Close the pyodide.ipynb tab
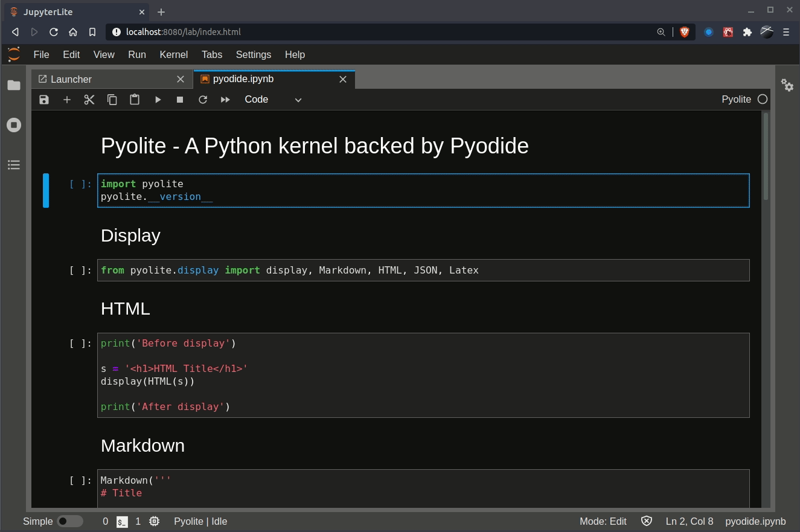The image size is (800, 532). pyautogui.click(x=343, y=79)
